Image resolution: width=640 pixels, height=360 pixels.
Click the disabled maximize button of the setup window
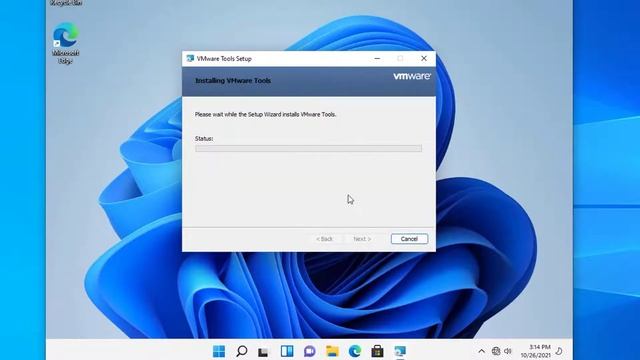pyautogui.click(x=400, y=59)
